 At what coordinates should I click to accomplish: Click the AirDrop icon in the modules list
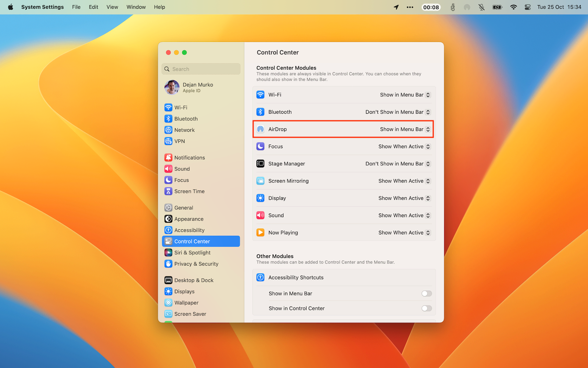click(x=261, y=129)
